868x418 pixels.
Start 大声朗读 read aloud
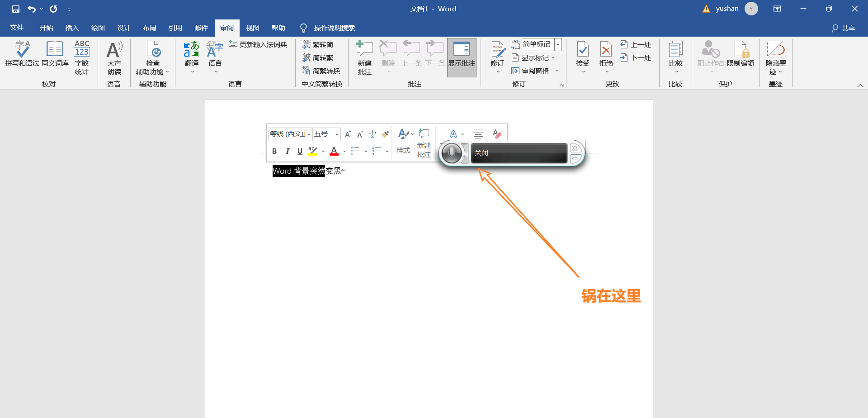coord(114,57)
